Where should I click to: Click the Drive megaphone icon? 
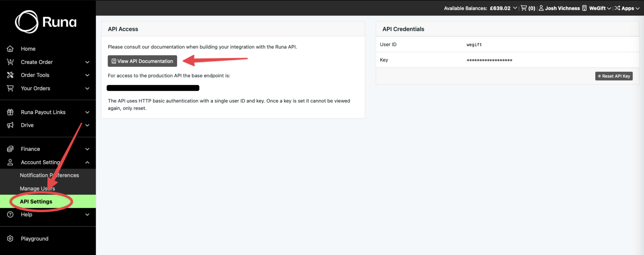coord(10,125)
